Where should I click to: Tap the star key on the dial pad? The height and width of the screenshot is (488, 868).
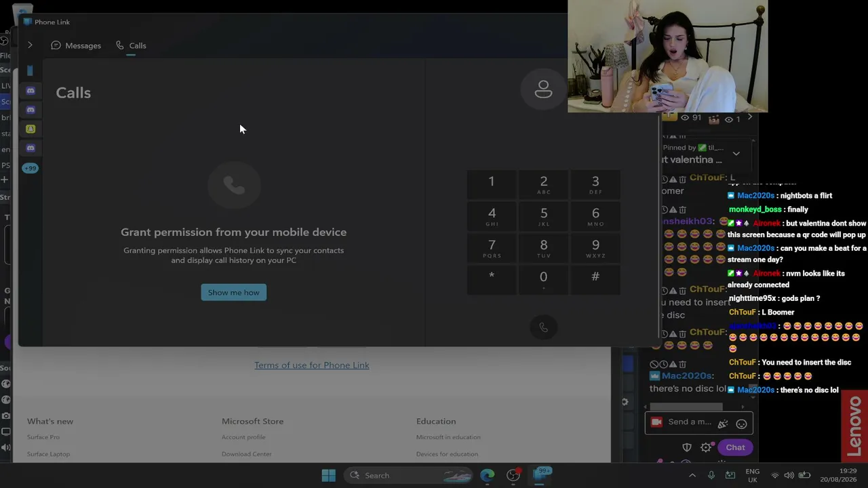(492, 279)
